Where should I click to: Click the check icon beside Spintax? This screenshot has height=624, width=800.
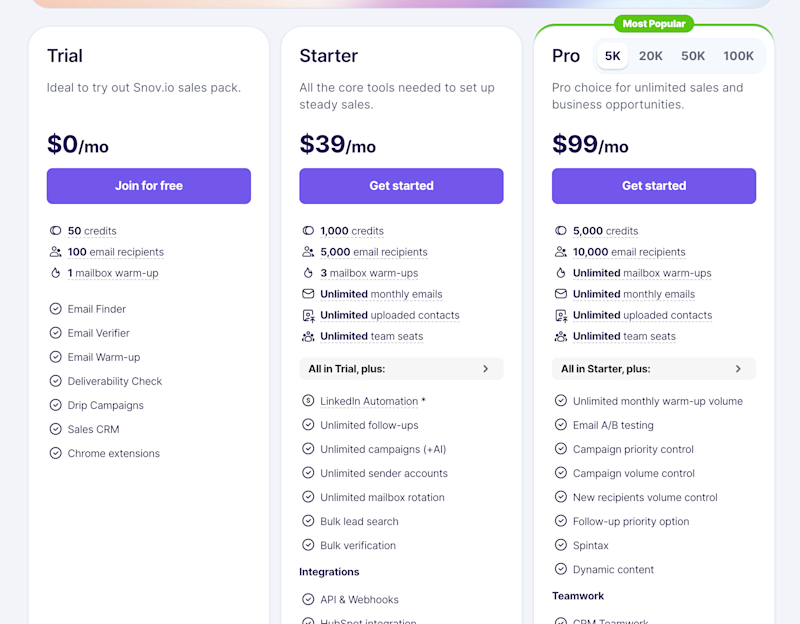pos(560,545)
